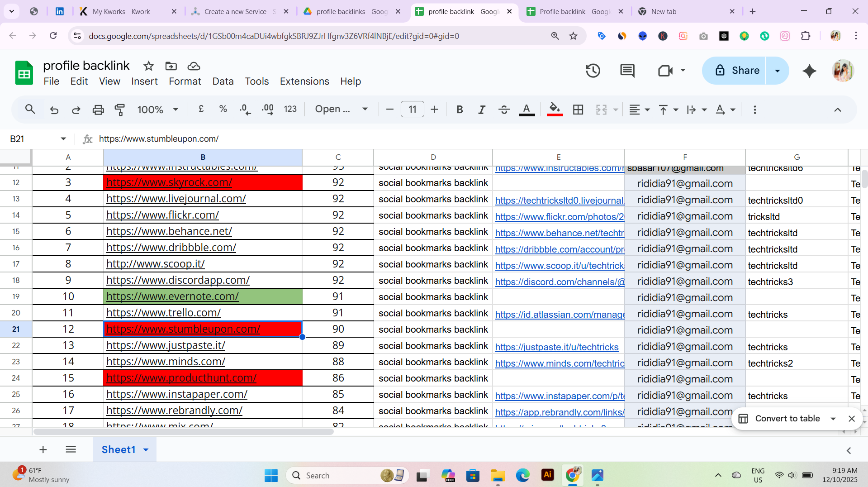The height and width of the screenshot is (487, 868).
Task: Open Borders options icon
Action: [x=578, y=109]
